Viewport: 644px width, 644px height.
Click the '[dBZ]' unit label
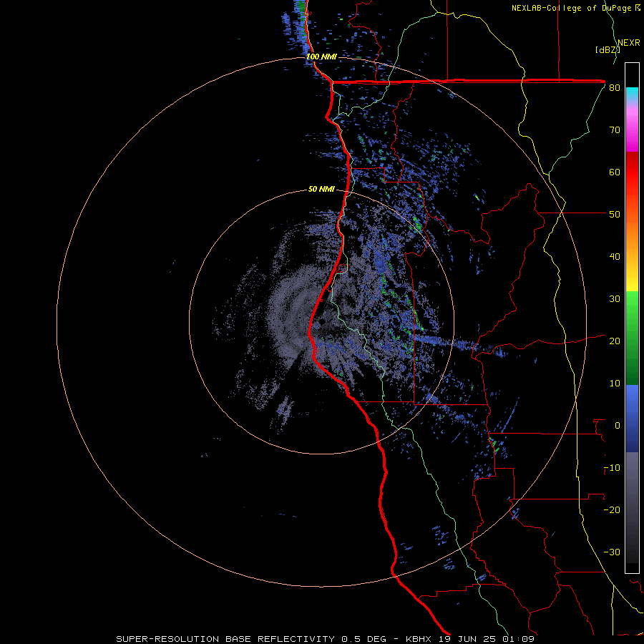pyautogui.click(x=608, y=50)
